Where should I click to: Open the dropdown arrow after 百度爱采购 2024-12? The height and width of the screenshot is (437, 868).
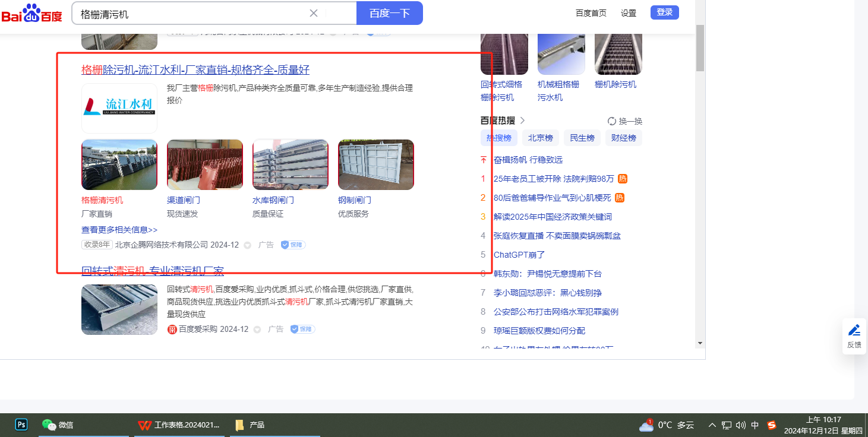pyautogui.click(x=257, y=329)
